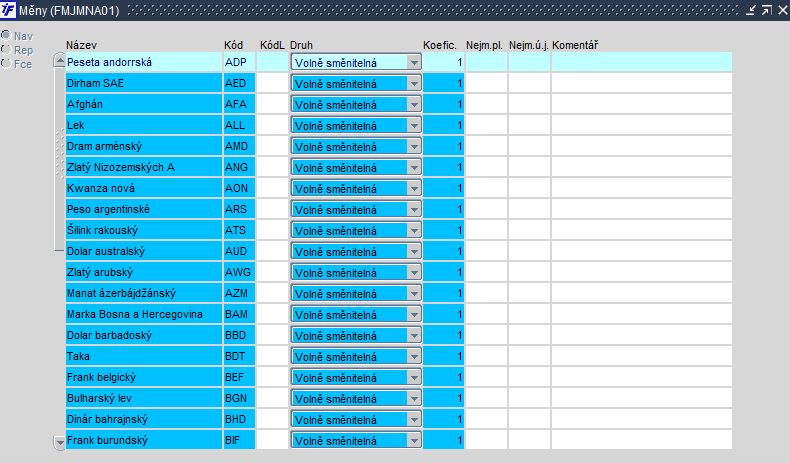Select the Peso argentinské name cell

pos(144,209)
